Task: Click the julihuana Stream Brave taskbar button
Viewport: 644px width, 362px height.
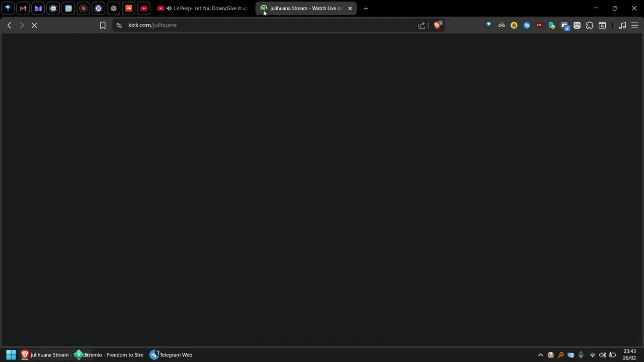Action: [x=46, y=355]
